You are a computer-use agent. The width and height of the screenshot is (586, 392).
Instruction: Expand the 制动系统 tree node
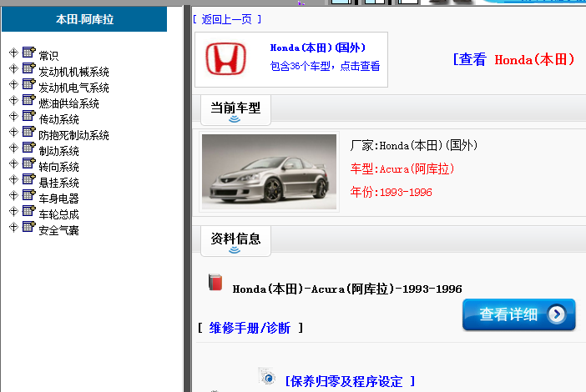click(x=13, y=148)
